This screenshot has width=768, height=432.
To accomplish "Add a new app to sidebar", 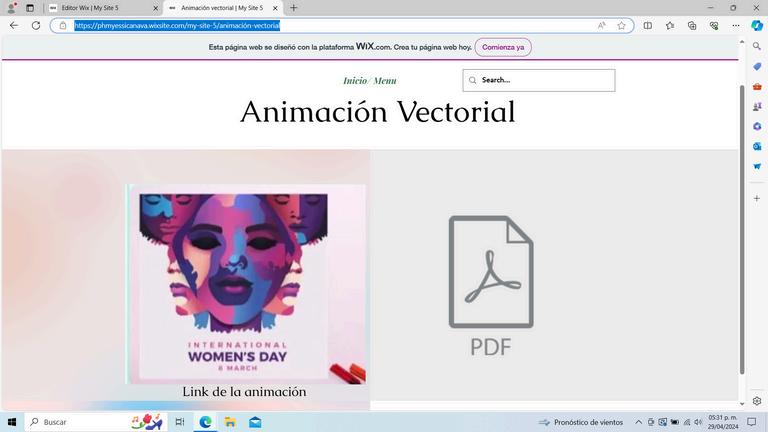I will (x=757, y=198).
